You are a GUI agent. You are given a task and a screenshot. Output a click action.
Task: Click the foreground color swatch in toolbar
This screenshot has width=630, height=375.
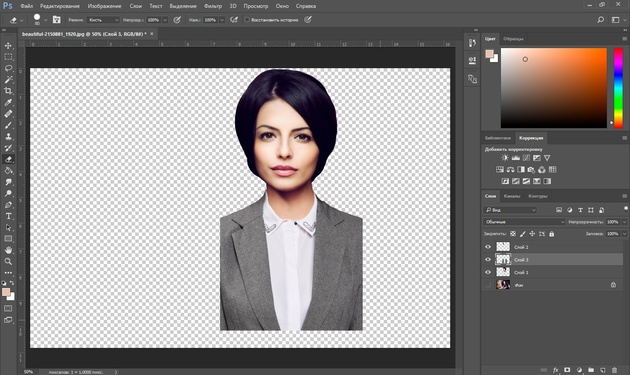(x=6, y=292)
